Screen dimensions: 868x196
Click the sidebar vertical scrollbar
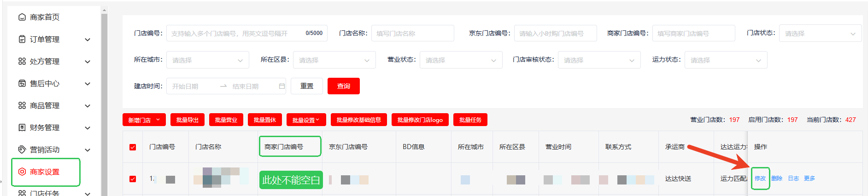[x=104, y=101]
